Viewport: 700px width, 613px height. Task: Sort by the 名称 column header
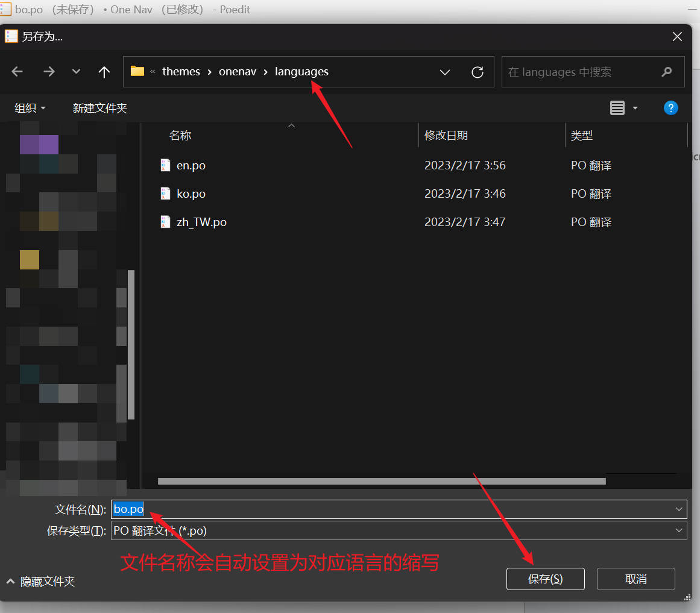pos(180,135)
